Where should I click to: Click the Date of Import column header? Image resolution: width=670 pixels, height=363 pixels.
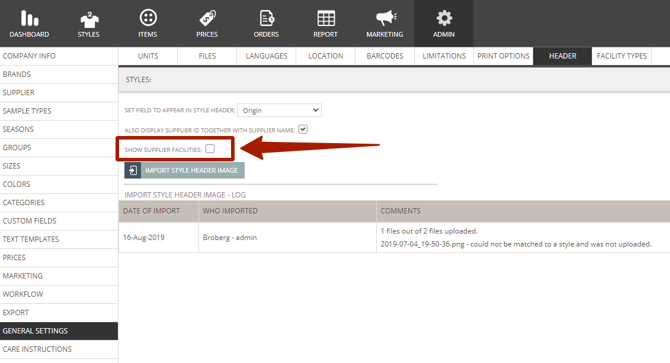pos(159,211)
